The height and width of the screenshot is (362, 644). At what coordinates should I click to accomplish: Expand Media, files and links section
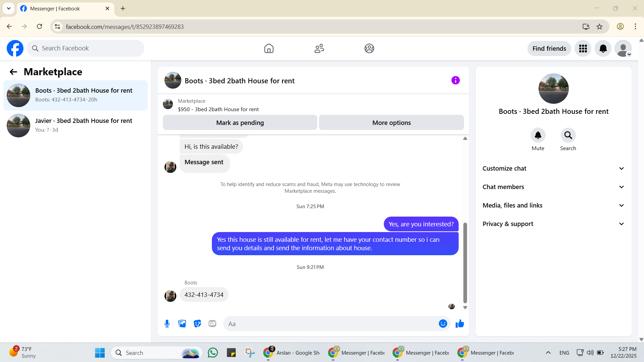(x=553, y=206)
